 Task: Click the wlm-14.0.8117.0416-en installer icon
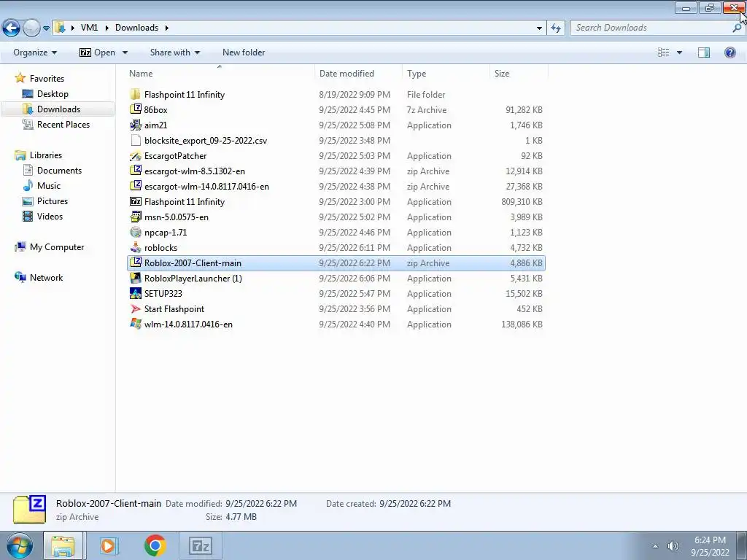coord(136,324)
